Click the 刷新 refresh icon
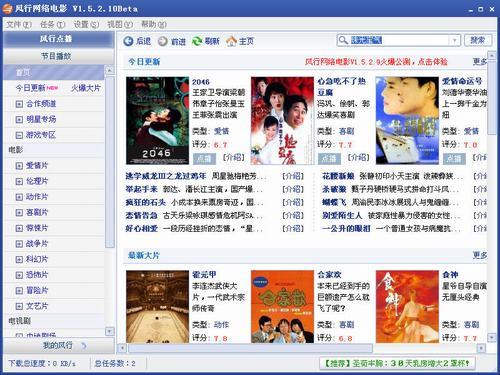Viewport: 500px width, 375px height. click(x=197, y=41)
